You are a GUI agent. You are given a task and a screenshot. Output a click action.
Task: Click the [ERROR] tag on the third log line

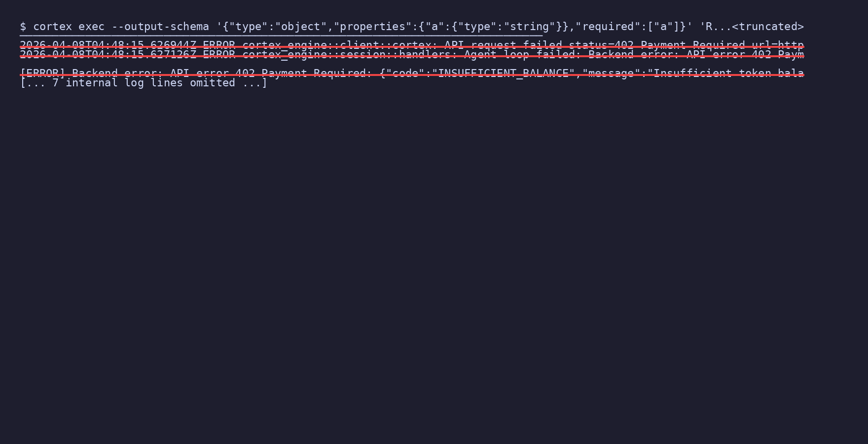[42, 74]
